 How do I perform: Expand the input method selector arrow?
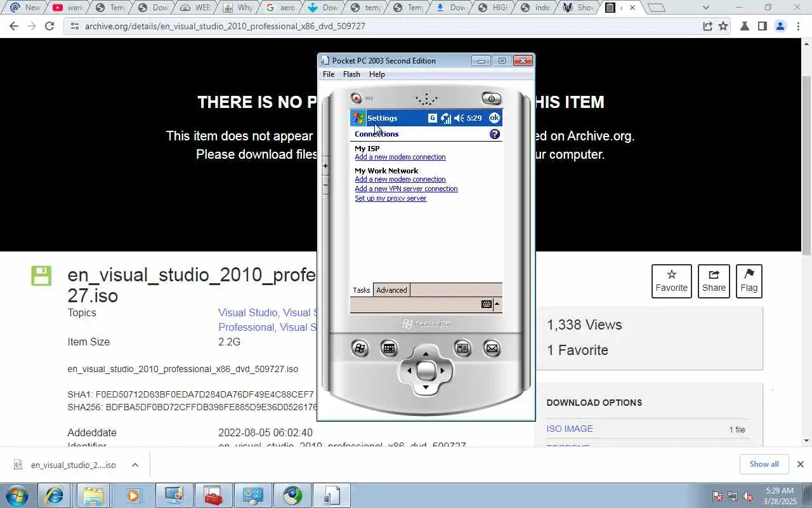[x=497, y=304]
